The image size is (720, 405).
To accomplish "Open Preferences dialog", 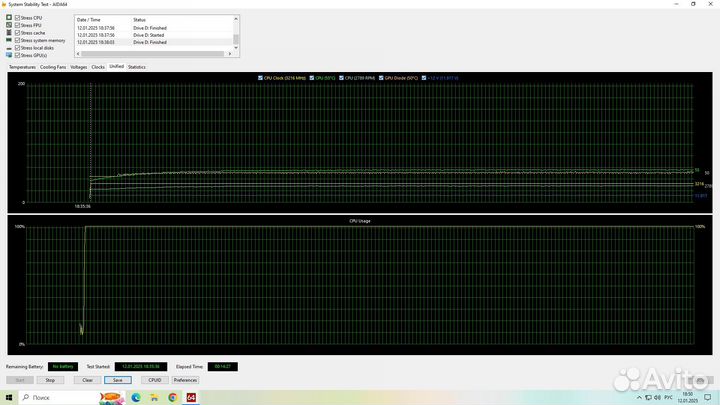I will click(185, 380).
